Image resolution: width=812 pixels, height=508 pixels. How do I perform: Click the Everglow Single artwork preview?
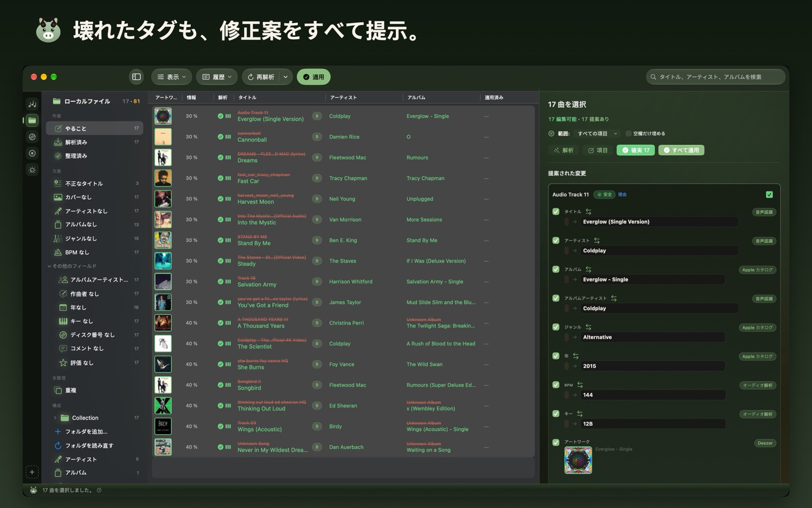pos(578,460)
